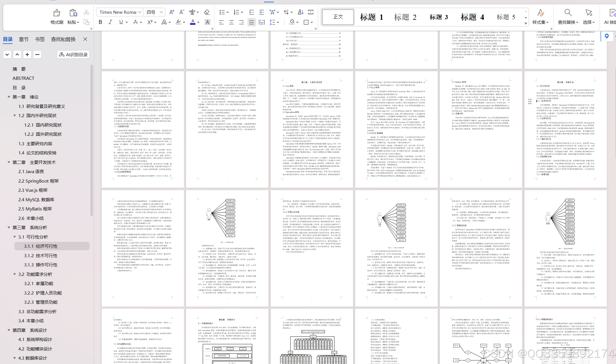Viewport: 616px width, 364px height.
Task: Toggle italic formatting
Action: pyautogui.click(x=110, y=22)
